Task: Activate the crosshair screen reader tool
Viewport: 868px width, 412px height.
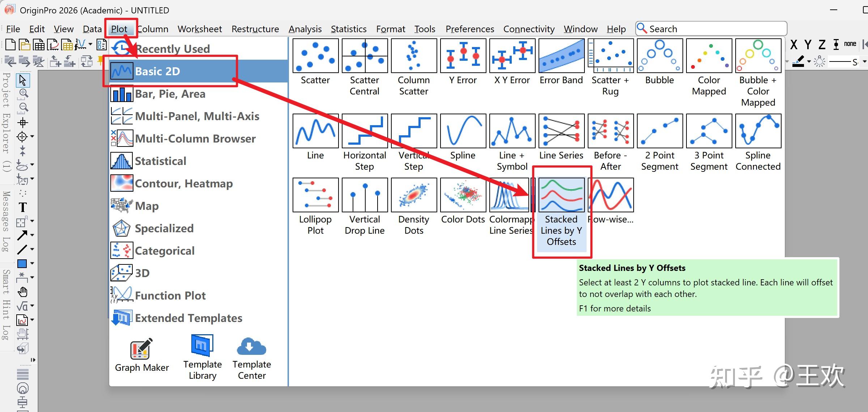Action: (x=22, y=122)
